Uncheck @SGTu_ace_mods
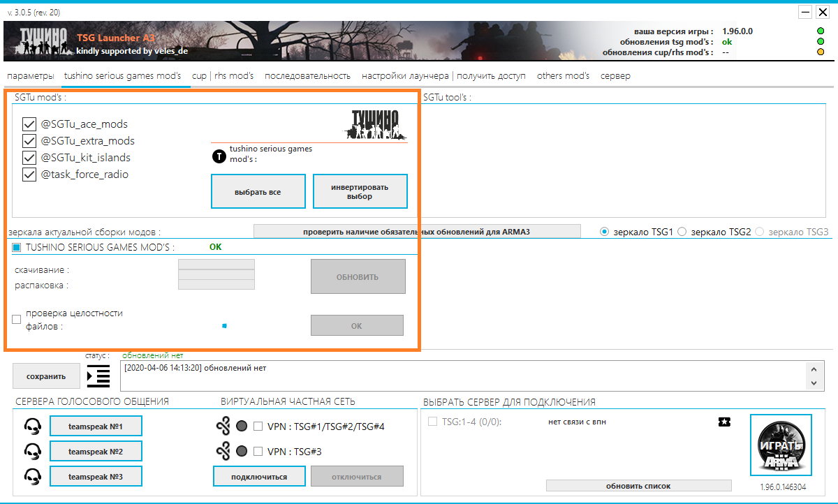Viewport: 838px width, 504px height. [29, 124]
